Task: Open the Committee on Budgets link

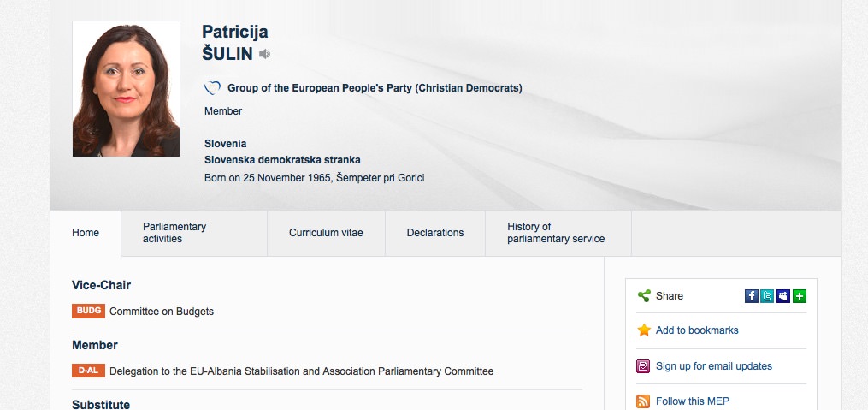Action: (x=162, y=312)
